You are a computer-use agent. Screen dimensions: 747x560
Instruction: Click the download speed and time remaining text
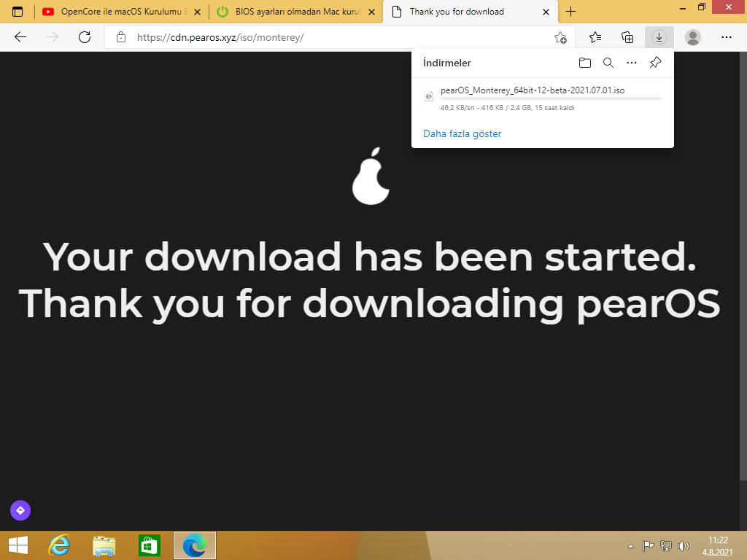507,108
